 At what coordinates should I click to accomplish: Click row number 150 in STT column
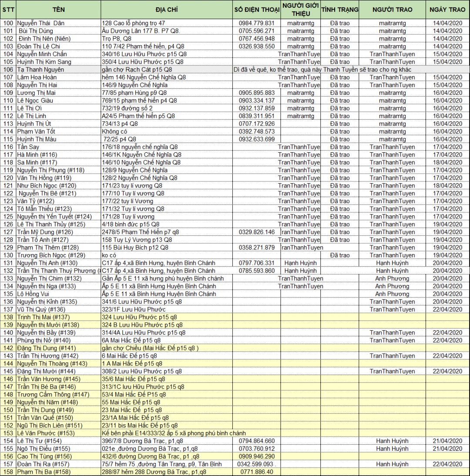pyautogui.click(x=8, y=410)
